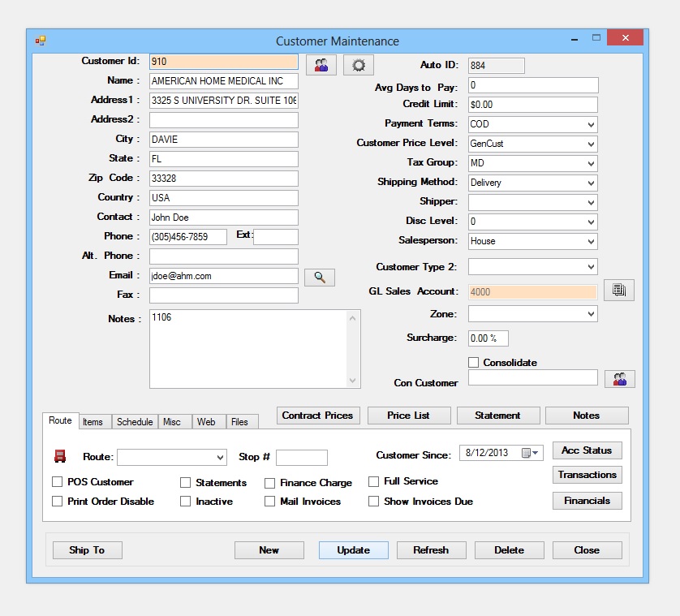Image resolution: width=680 pixels, height=616 pixels.
Task: Click the Contract Prices button
Action: pyautogui.click(x=318, y=416)
